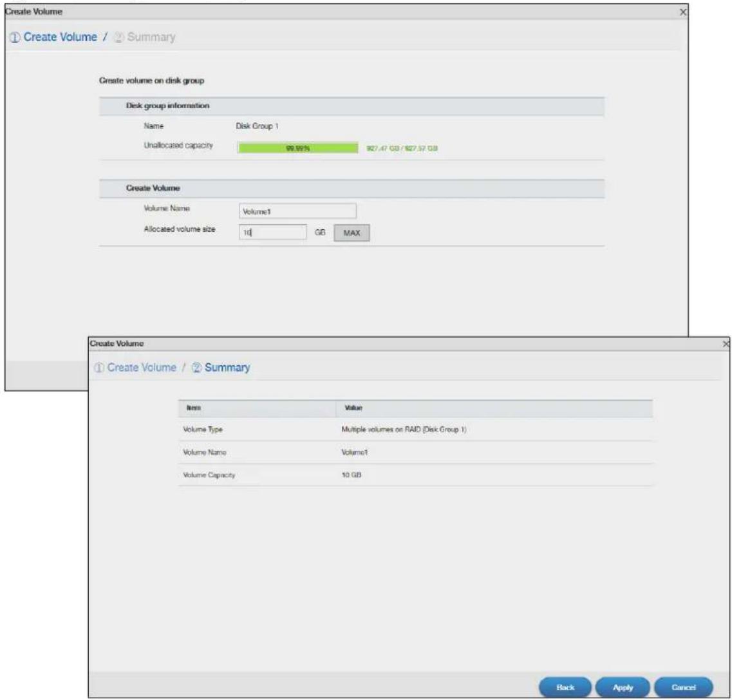Click the Allocated volume size field
The image size is (732, 700).
[272, 232]
